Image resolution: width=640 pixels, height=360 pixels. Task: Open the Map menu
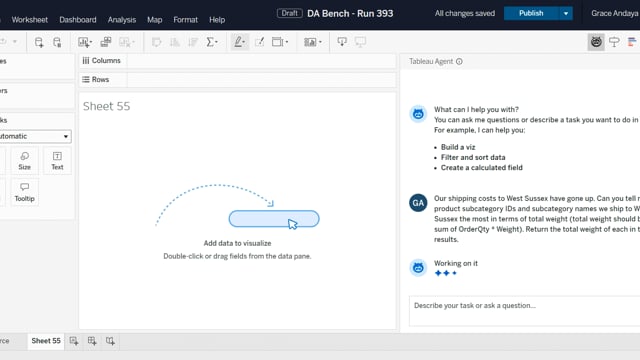coord(154,20)
